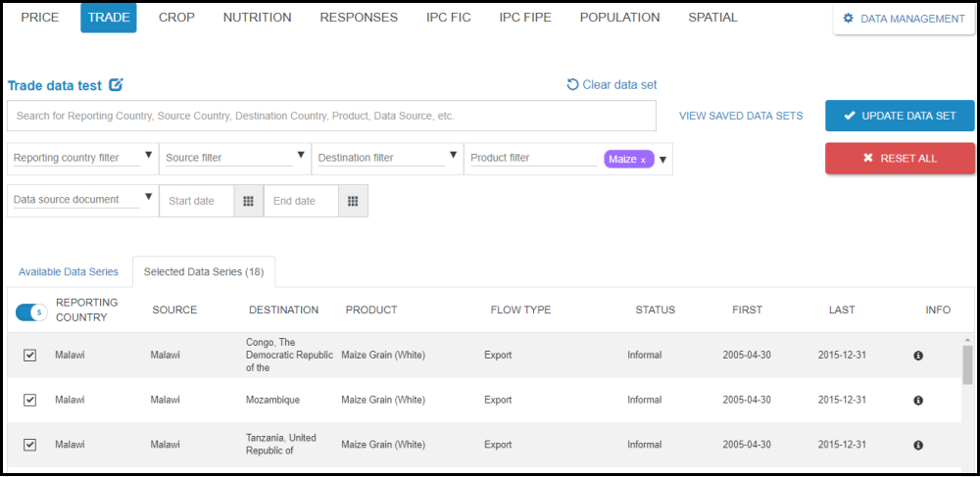
Task: Click the edit icon beside Trade data test
Action: click(x=116, y=85)
